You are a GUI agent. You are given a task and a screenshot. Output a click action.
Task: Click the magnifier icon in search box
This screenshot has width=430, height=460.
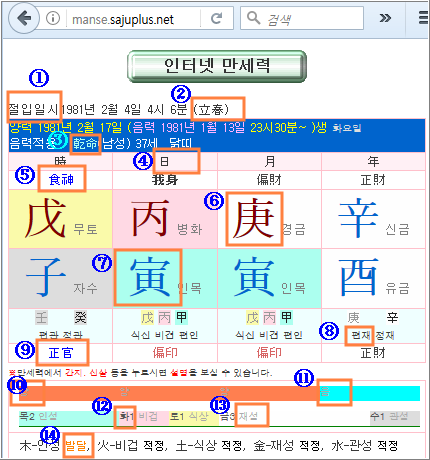coord(254,18)
